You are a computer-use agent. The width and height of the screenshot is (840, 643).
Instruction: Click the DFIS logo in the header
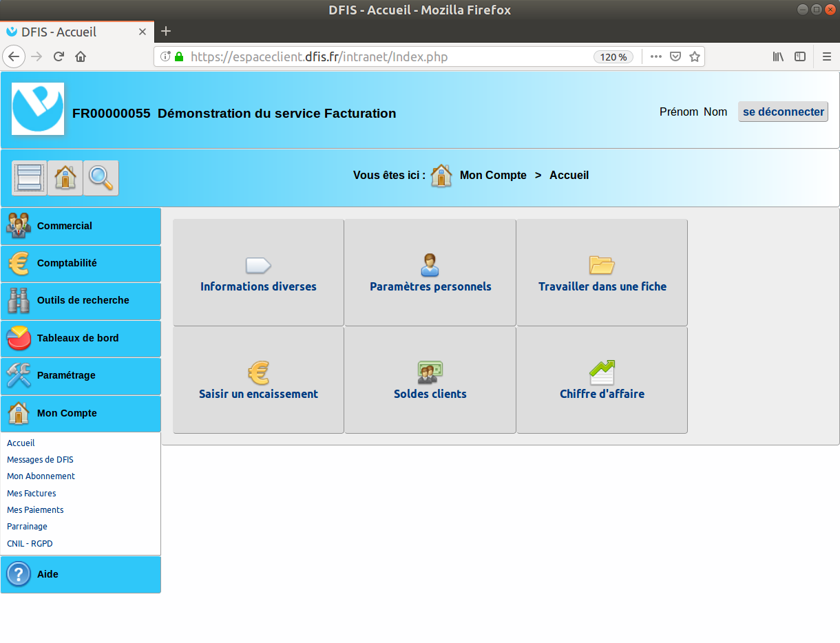pyautogui.click(x=38, y=109)
